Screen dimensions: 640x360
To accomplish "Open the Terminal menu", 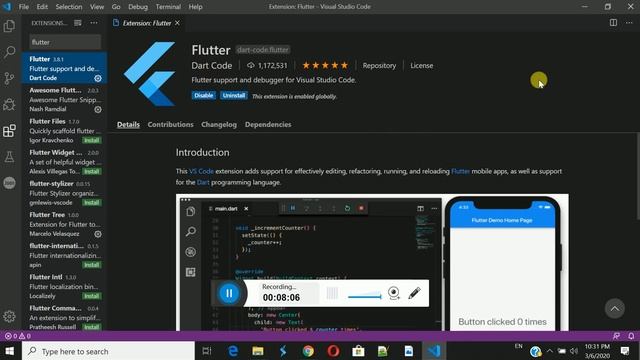I will pyautogui.click(x=168, y=7).
